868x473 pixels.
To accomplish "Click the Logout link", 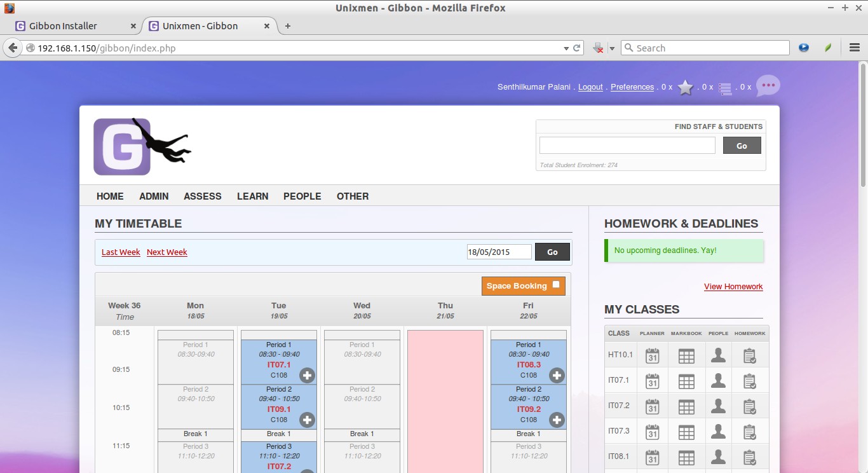I will (590, 87).
